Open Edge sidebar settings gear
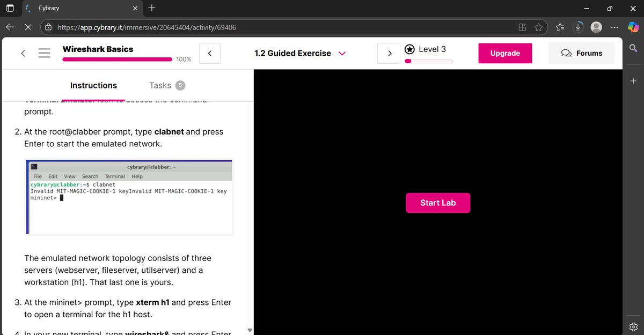 633,326
